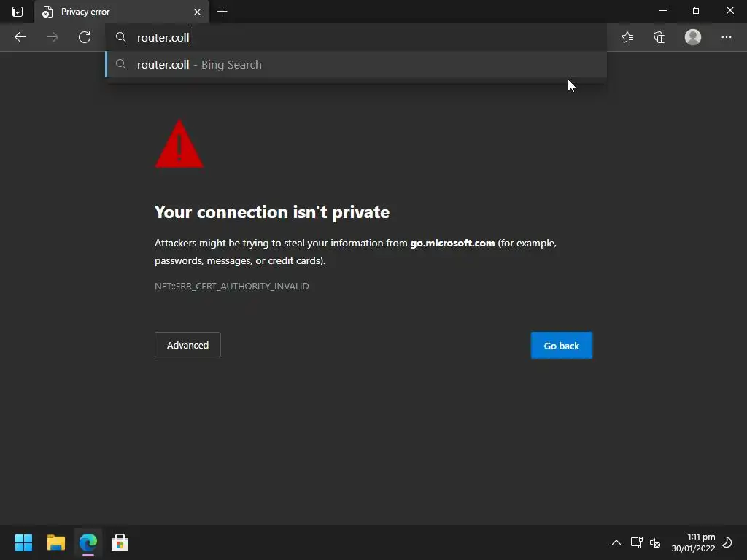Screen dimensions: 747x560
Task: Open the user profile avatar
Action: click(693, 37)
